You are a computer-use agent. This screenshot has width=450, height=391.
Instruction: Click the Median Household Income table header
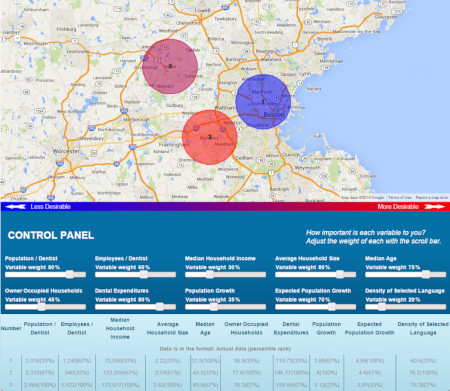[x=120, y=328]
